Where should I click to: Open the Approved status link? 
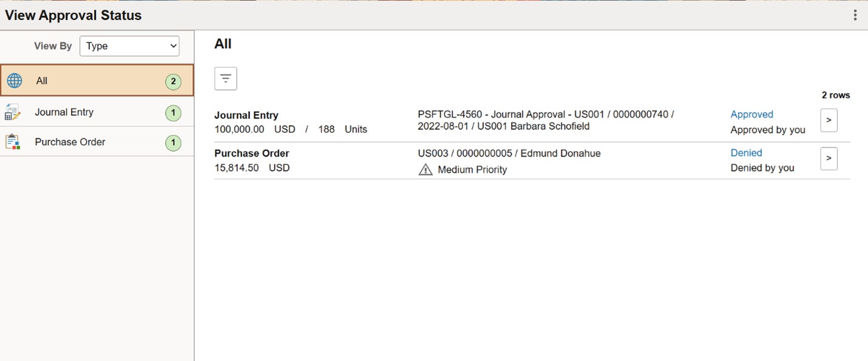point(751,115)
